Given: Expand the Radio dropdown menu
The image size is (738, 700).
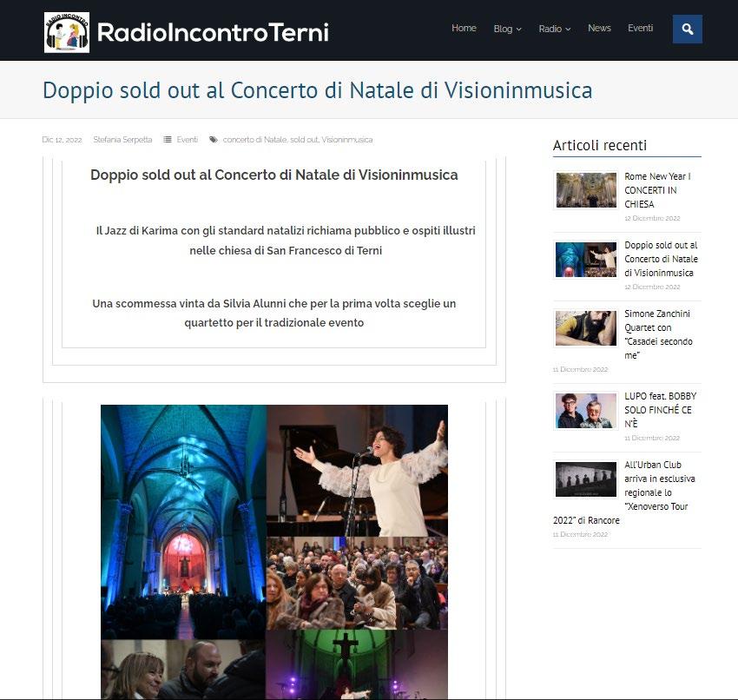Looking at the screenshot, I should point(555,29).
